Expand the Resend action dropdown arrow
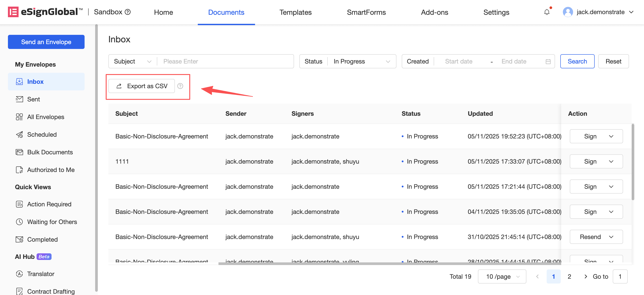 (611, 237)
